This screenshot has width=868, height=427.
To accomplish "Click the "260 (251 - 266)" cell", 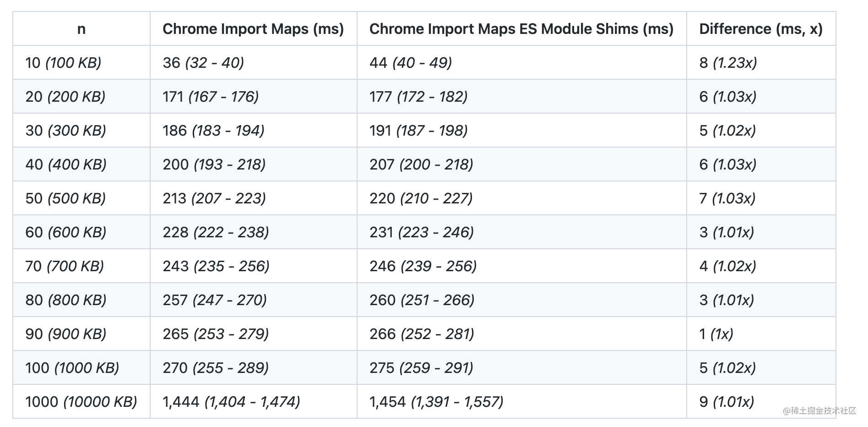I will (422, 300).
